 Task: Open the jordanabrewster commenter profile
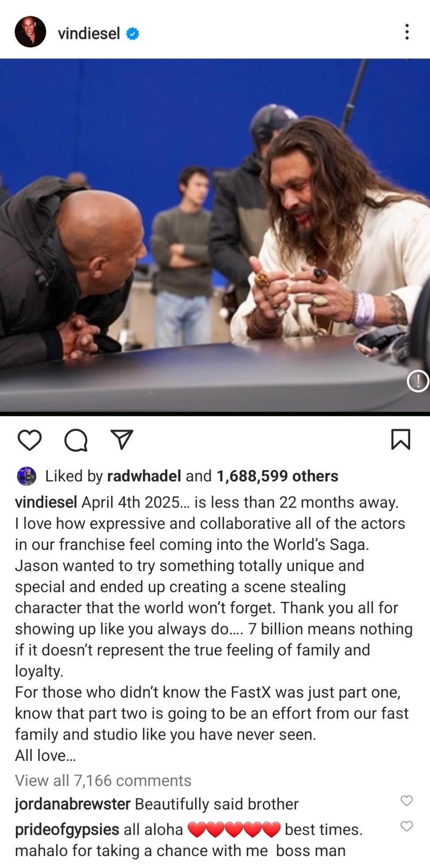[73, 804]
